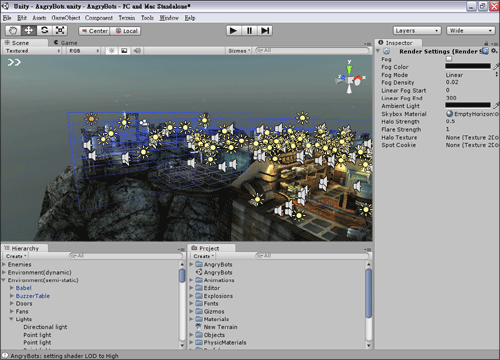Click the Step frame button
This screenshot has width=500, height=360.
pyautogui.click(x=265, y=31)
